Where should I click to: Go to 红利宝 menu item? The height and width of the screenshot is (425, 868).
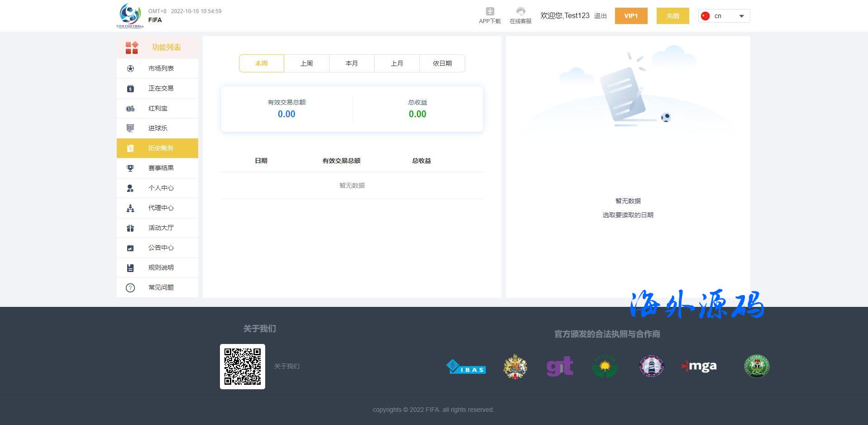pyautogui.click(x=157, y=109)
